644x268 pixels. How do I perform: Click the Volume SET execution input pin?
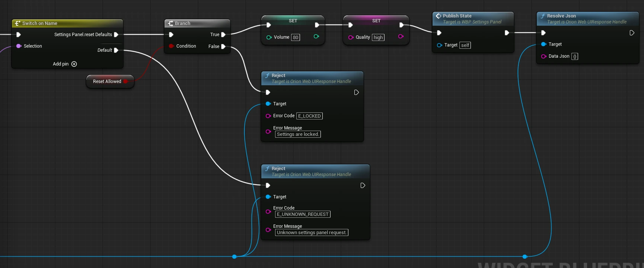pos(268,25)
